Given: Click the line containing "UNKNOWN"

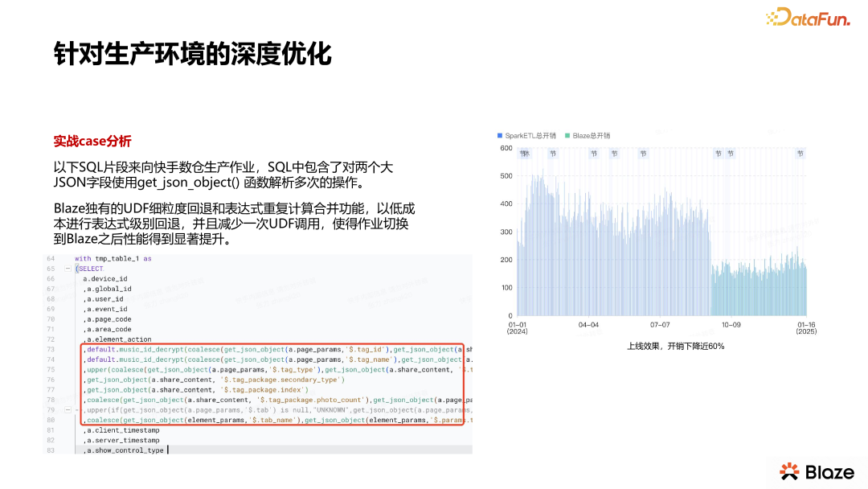Looking at the screenshot, I should click(x=277, y=410).
